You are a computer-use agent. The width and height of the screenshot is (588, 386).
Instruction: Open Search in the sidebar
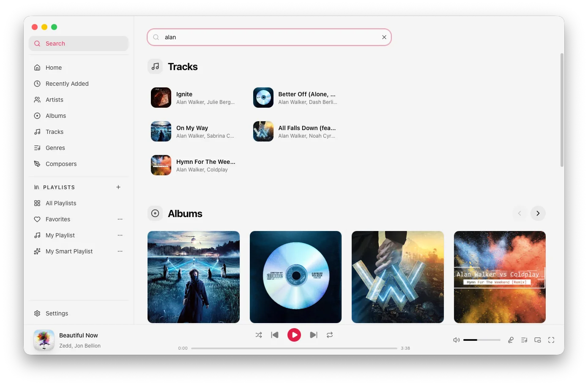pyautogui.click(x=79, y=43)
